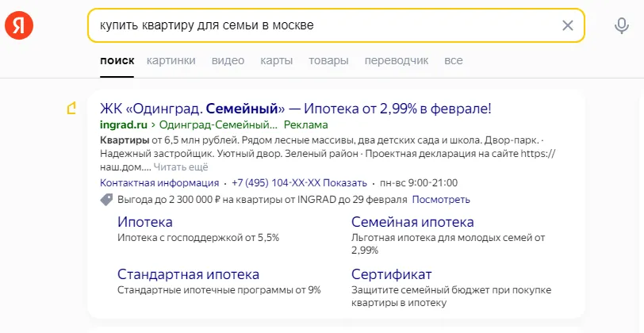The height and width of the screenshot is (333, 644).
Task: Open the Одинград-Семейный breadcrumb link
Action: [218, 124]
